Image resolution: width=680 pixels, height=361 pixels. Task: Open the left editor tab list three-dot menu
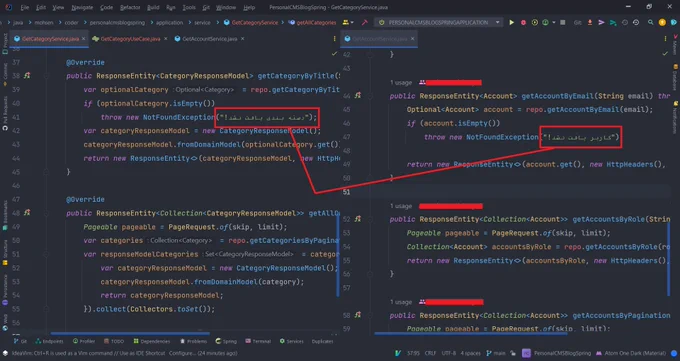334,39
